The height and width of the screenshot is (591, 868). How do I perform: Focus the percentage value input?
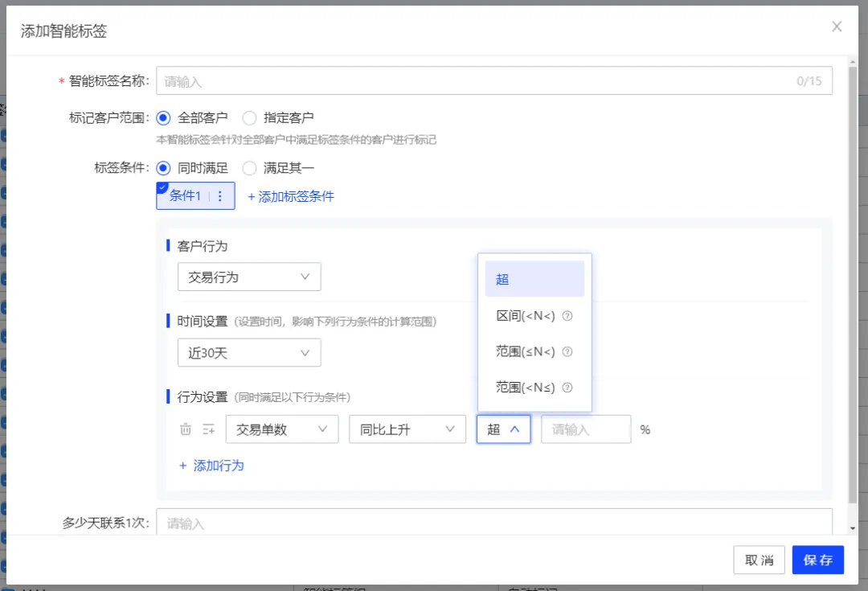(586, 429)
